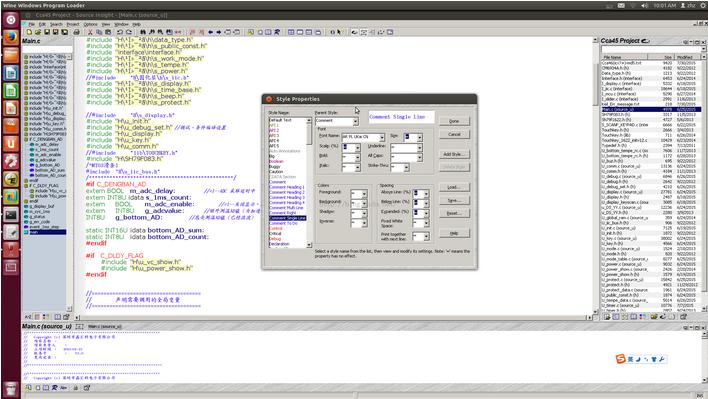The height and width of the screenshot is (399, 708).
Task: Click the Sogou input method S icon
Action: pyautogui.click(x=620, y=359)
